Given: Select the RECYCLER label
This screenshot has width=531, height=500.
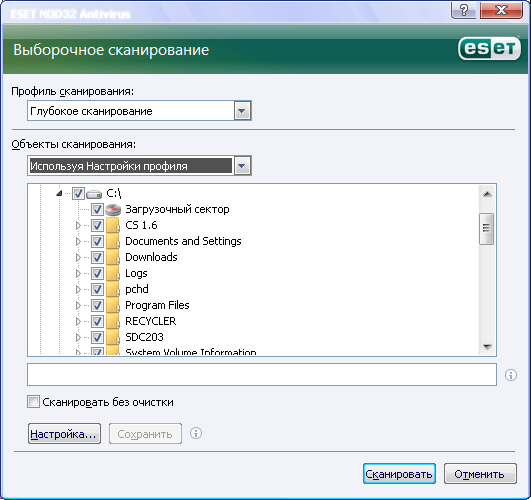Looking at the screenshot, I should point(151,321).
